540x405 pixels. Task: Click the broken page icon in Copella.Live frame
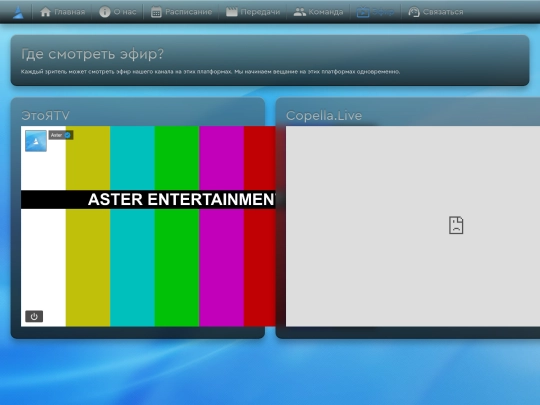456,225
